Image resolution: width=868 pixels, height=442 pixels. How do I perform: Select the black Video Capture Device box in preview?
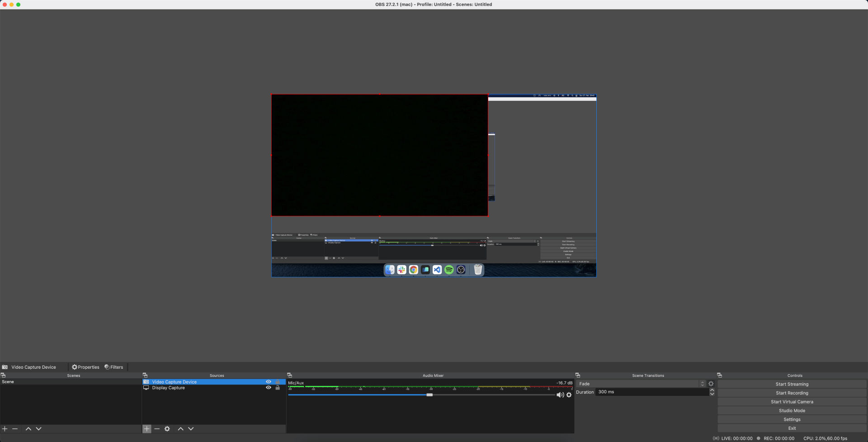pos(379,155)
